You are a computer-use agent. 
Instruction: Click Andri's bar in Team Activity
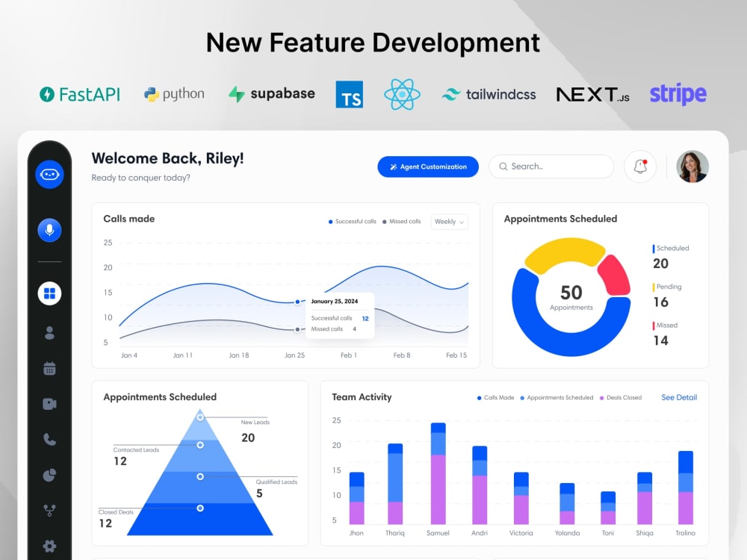click(x=480, y=485)
